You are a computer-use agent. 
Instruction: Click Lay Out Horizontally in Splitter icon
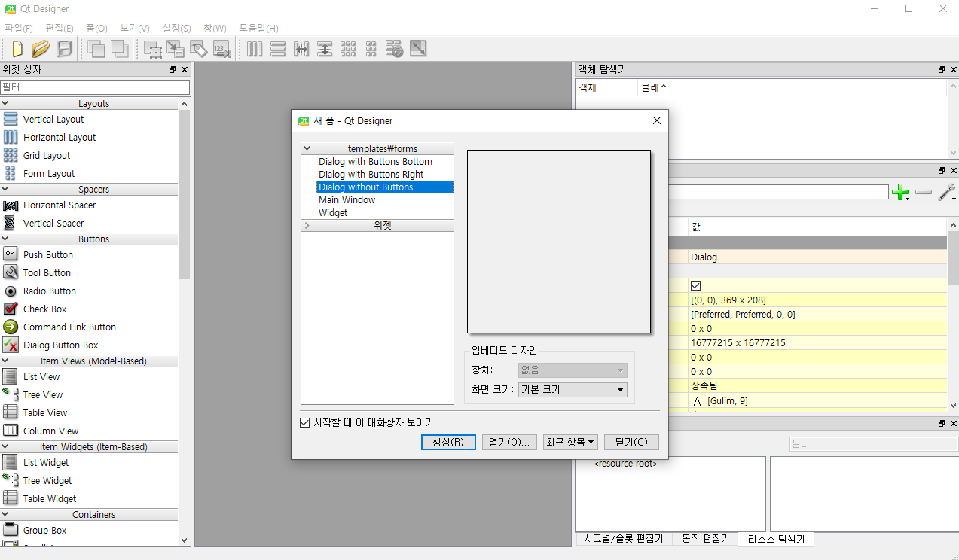point(301,49)
